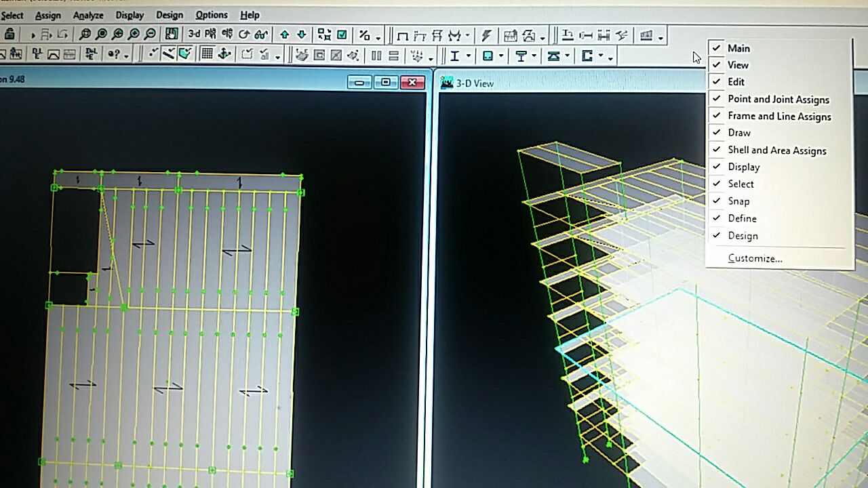Image resolution: width=868 pixels, height=488 pixels.
Task: Toggle Frame and Line Assigns toolbar
Action: [780, 116]
